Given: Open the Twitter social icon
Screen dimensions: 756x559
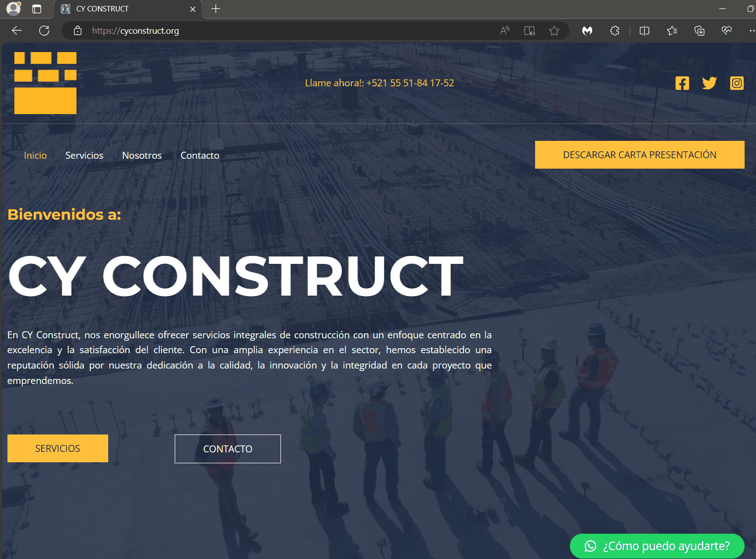Looking at the screenshot, I should click(x=709, y=83).
